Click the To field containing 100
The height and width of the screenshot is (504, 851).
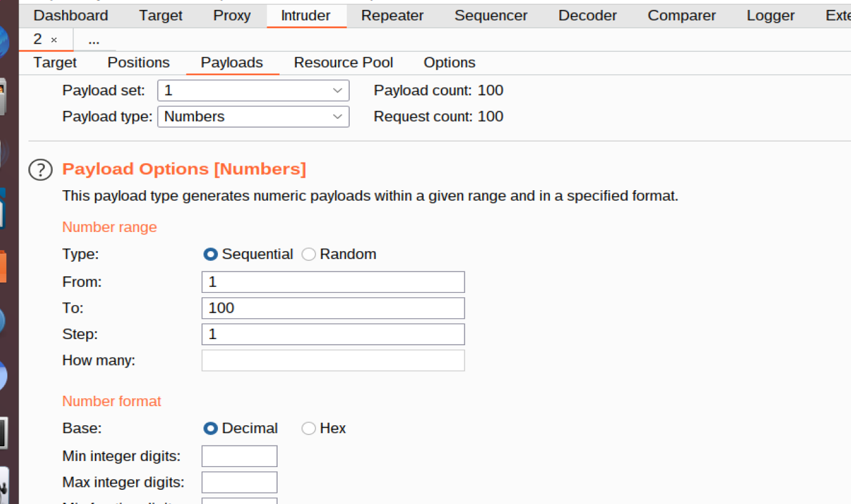click(x=333, y=308)
